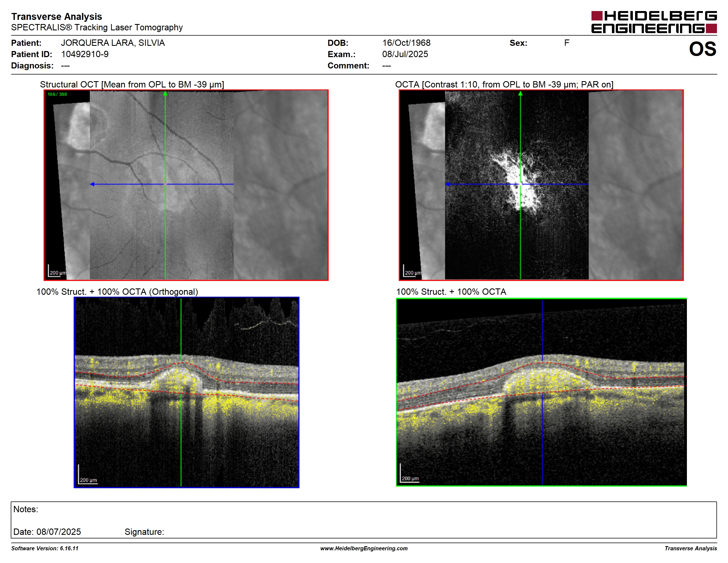Viewport: 728px width, 563px height.
Task: Click the green-bordered Struct. + OCTA B-scan
Action: [x=541, y=392]
